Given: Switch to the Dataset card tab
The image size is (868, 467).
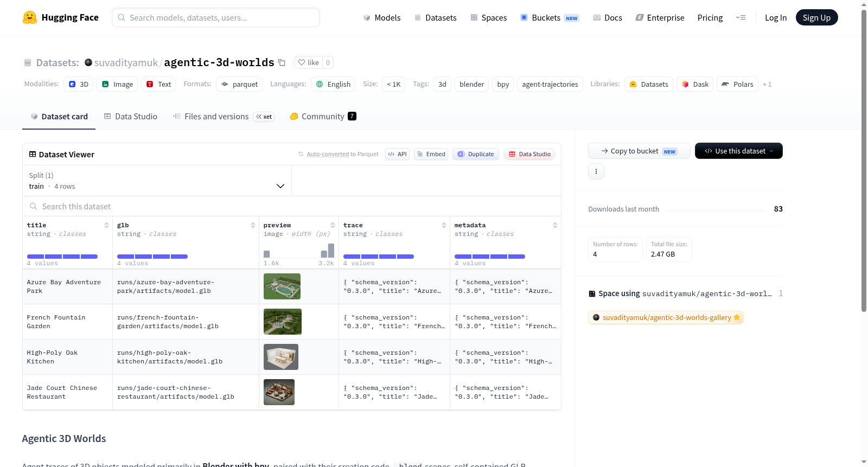Looking at the screenshot, I should [59, 117].
